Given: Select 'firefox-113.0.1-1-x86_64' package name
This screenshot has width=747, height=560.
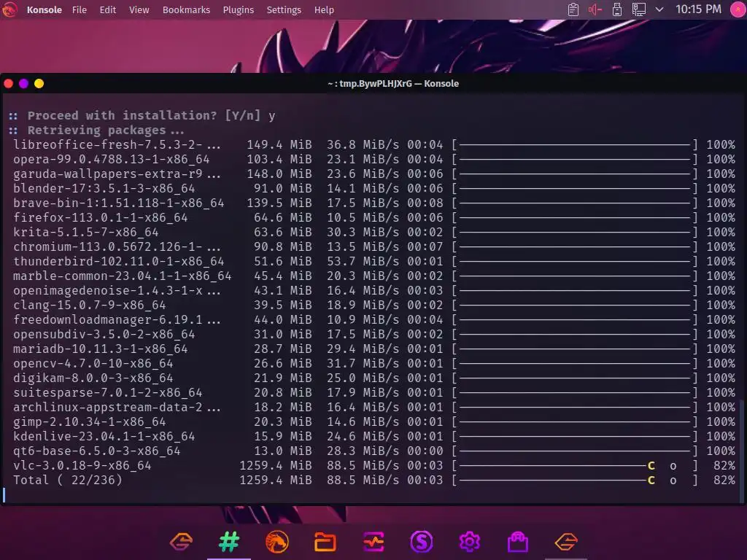Looking at the screenshot, I should tap(100, 217).
